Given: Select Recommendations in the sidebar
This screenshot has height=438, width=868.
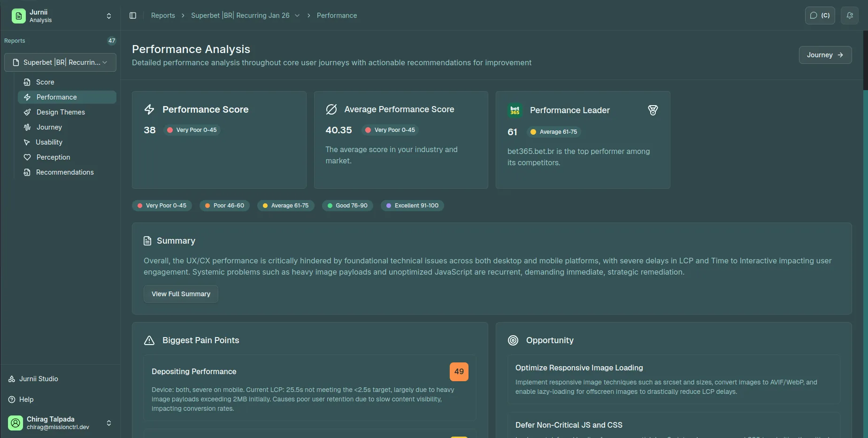Looking at the screenshot, I should click(x=65, y=172).
